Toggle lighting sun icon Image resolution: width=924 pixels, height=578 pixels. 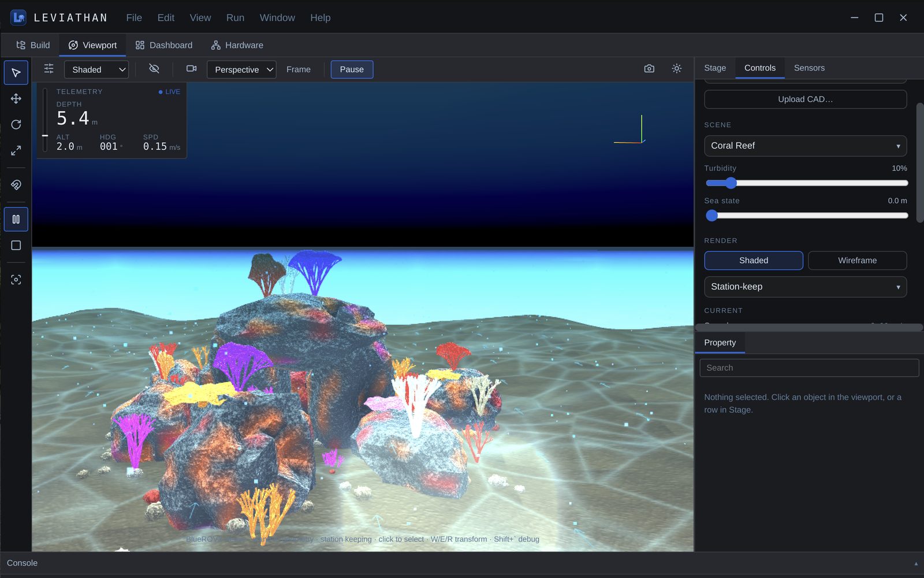pos(677,69)
